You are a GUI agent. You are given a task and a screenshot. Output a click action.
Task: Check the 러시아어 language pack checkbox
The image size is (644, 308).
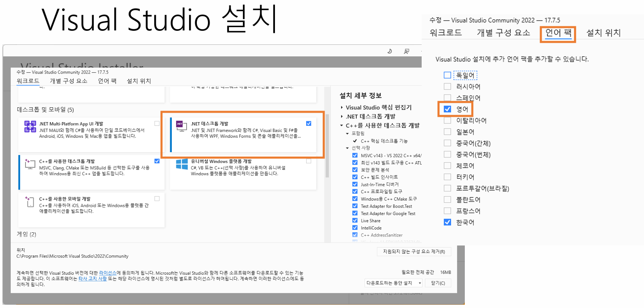(x=448, y=86)
